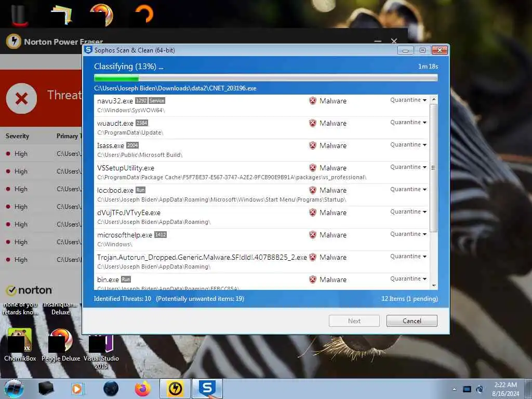
Task: Click process ID badge 2384 on wuauclt.exe
Action: click(142, 123)
